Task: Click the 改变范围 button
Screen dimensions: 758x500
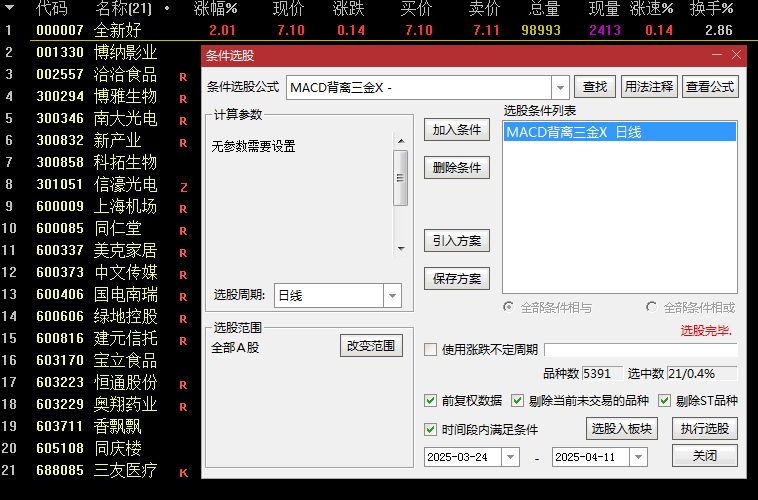Action: pos(371,346)
